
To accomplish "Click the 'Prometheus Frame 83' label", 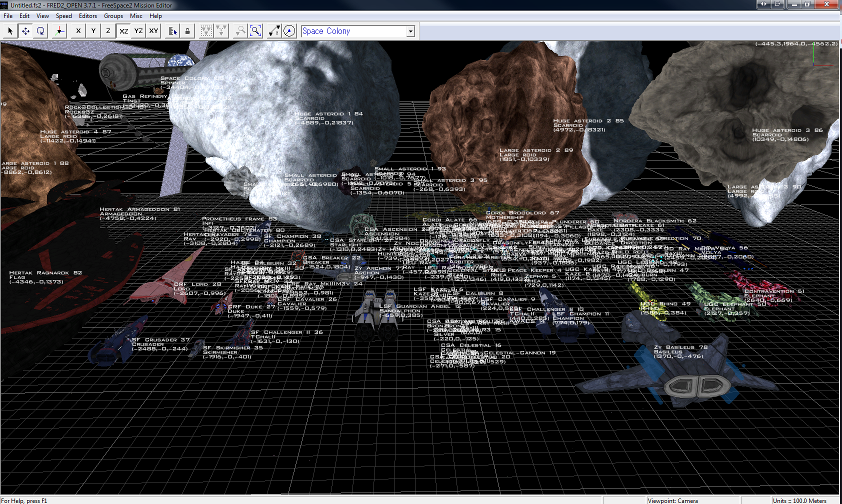I will tap(239, 219).
